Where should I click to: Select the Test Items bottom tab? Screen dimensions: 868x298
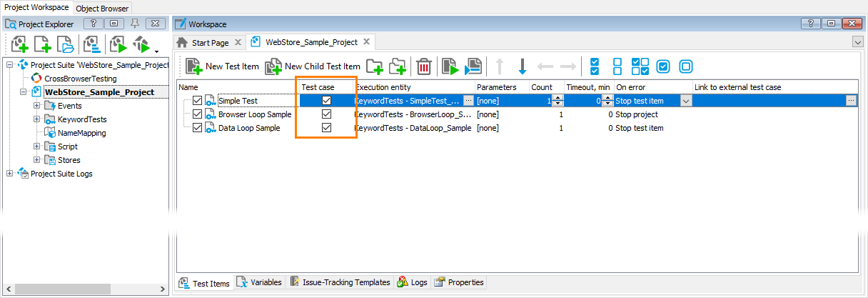[205, 283]
